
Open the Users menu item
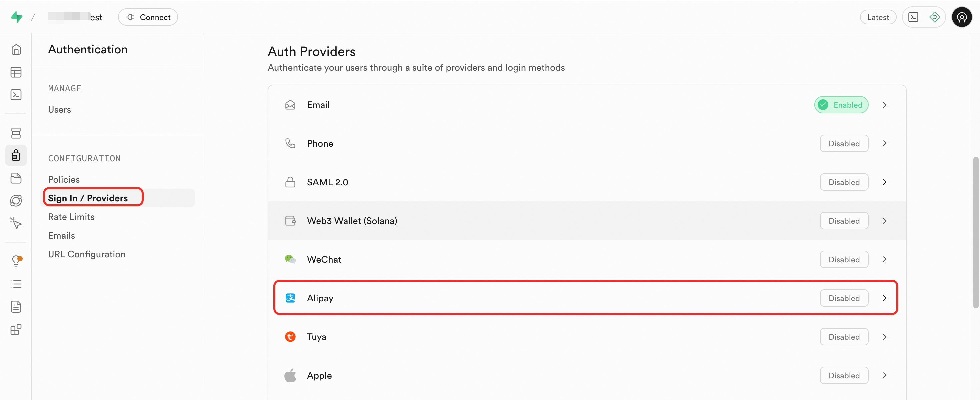click(59, 110)
